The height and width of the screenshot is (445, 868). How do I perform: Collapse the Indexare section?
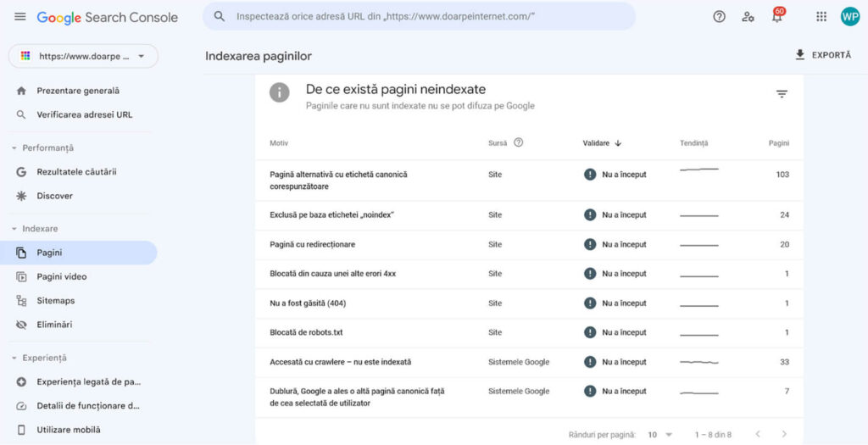(x=14, y=229)
